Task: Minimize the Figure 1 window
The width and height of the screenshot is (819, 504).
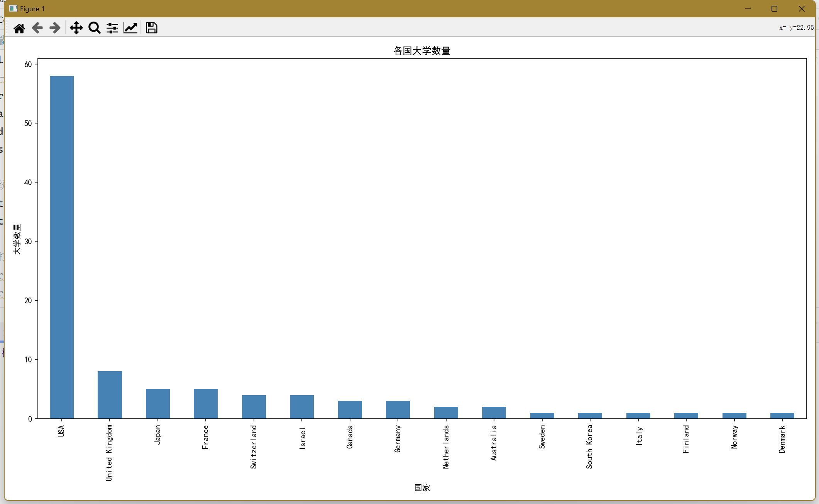Action: [748, 8]
